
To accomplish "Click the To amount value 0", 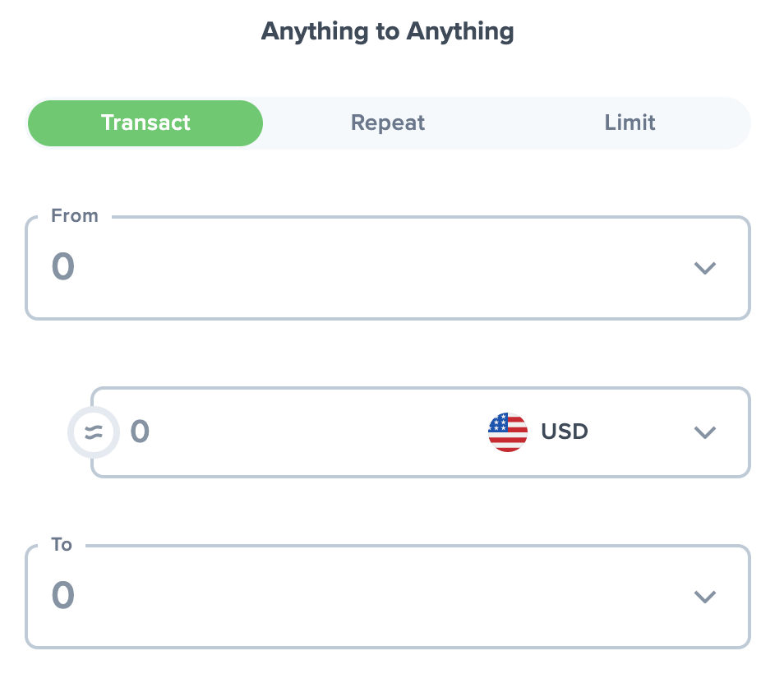I will point(63,596).
